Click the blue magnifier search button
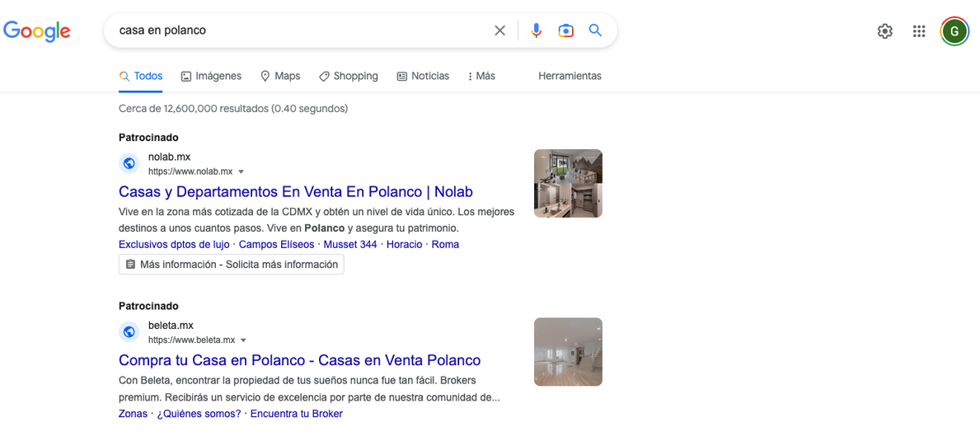Image resolution: width=980 pixels, height=441 pixels. [x=596, y=30]
